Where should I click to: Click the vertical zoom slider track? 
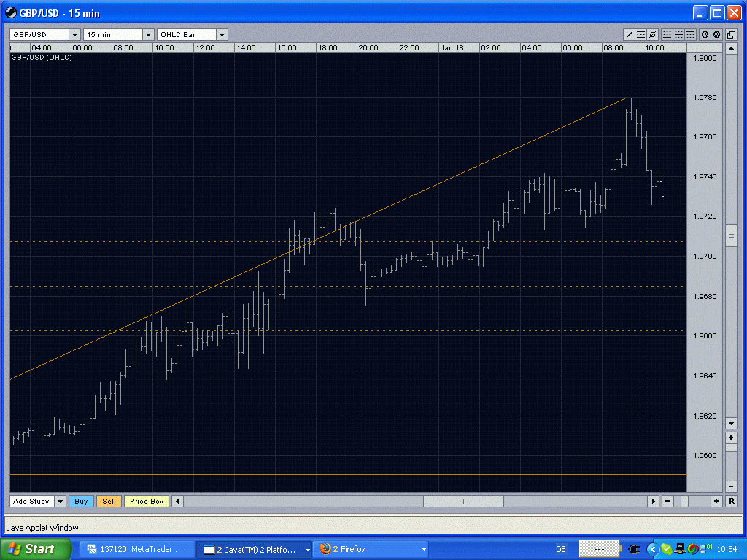pyautogui.click(x=731, y=462)
